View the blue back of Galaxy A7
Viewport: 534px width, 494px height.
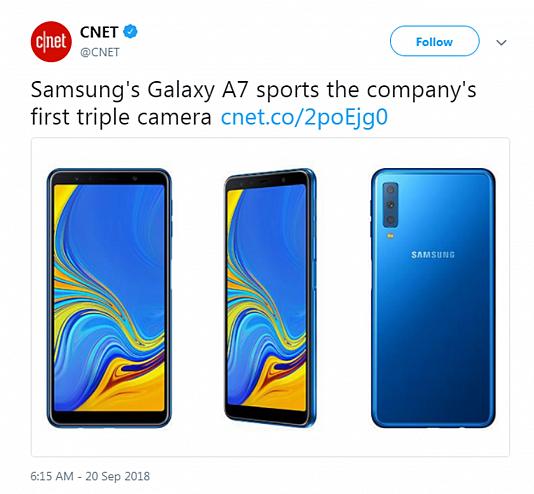(x=433, y=298)
